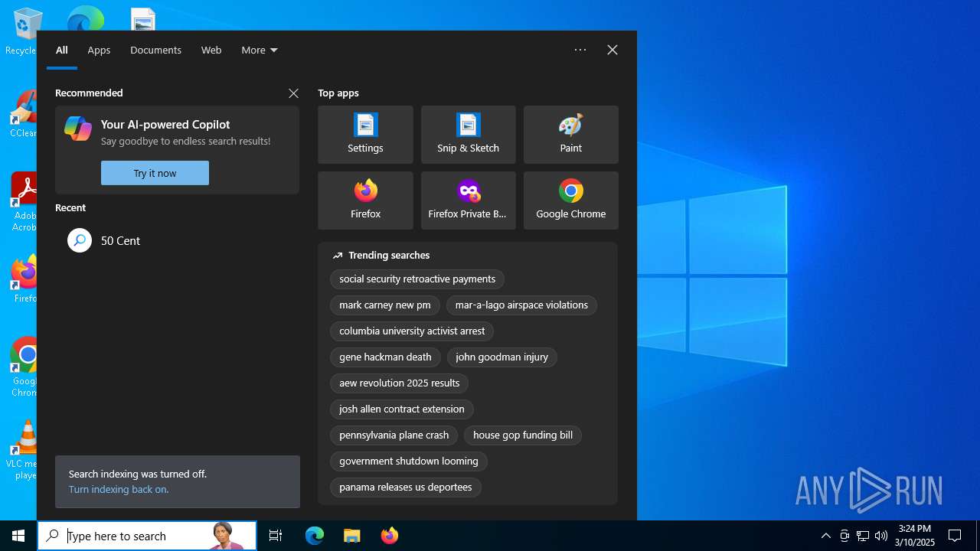Dismiss the Recommended section

point(293,93)
